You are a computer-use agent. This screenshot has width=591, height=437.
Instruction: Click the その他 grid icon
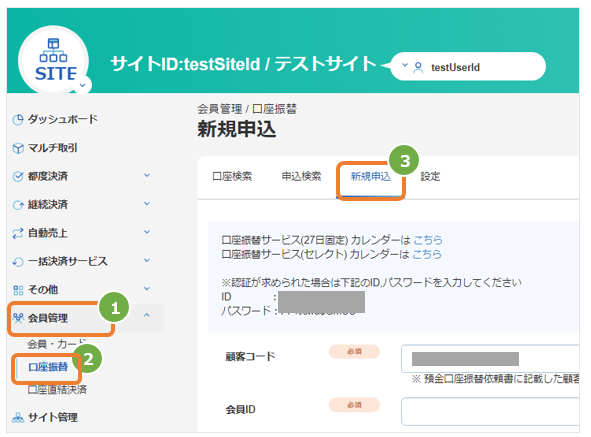pos(18,290)
